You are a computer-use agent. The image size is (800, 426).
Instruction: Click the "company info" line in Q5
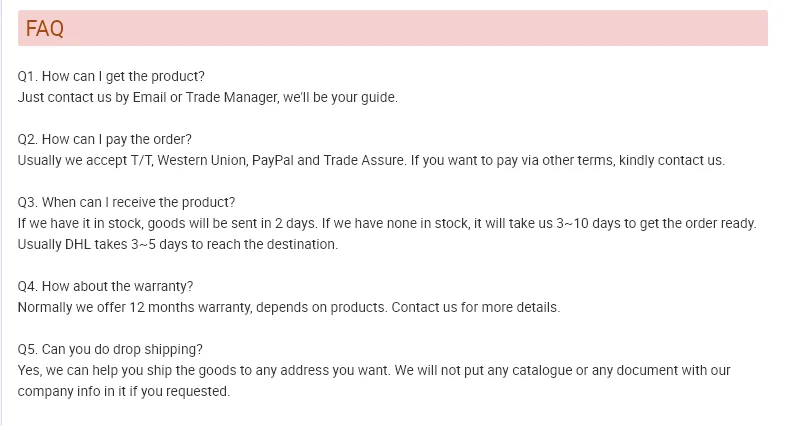pos(124,391)
